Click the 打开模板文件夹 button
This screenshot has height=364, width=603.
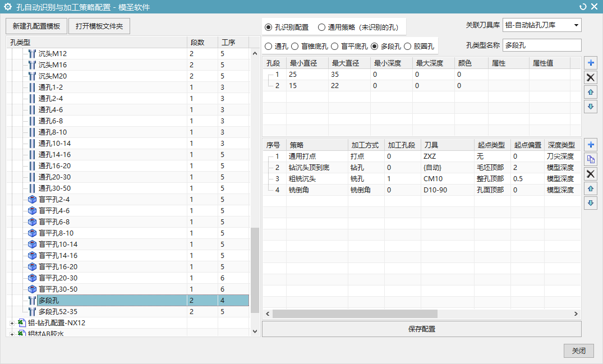pyautogui.click(x=99, y=26)
